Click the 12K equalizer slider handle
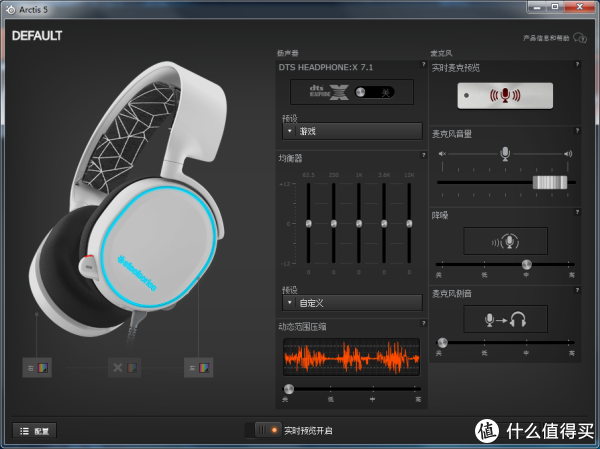The height and width of the screenshot is (449, 600). (409, 224)
